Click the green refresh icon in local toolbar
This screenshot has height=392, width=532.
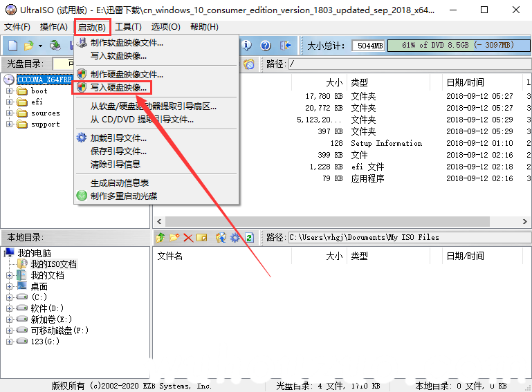click(x=249, y=237)
